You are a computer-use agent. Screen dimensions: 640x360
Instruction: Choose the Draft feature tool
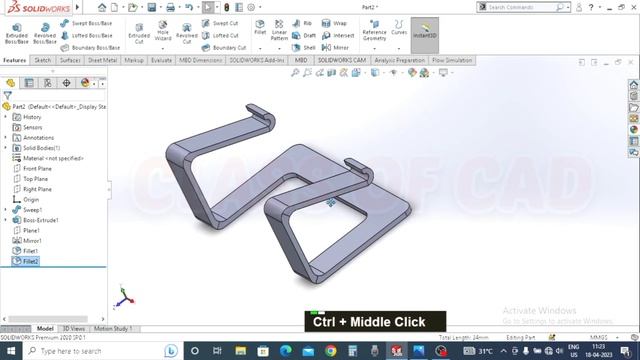click(x=304, y=36)
